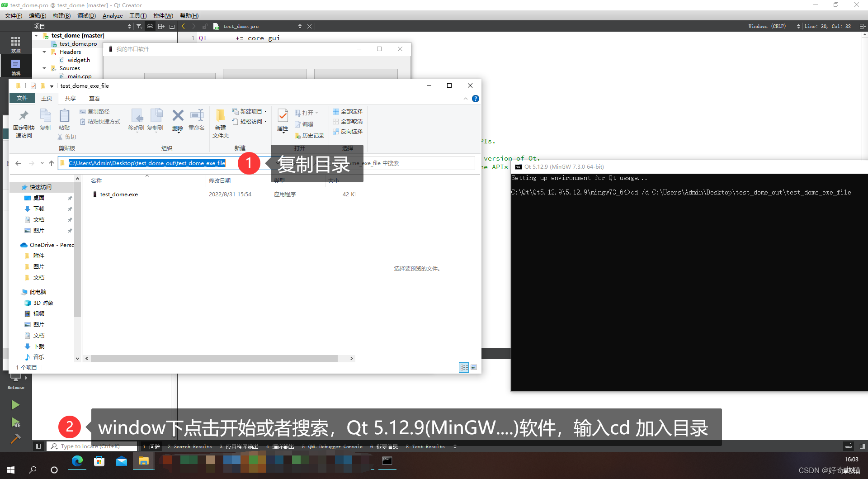Click 全部选择 in the select group
This screenshot has width=868, height=479.
(x=348, y=111)
